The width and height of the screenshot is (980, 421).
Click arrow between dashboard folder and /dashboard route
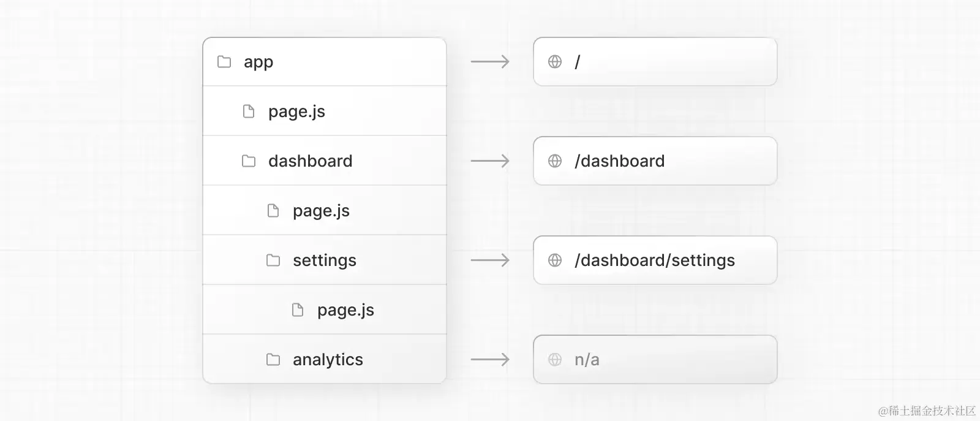pyautogui.click(x=490, y=161)
